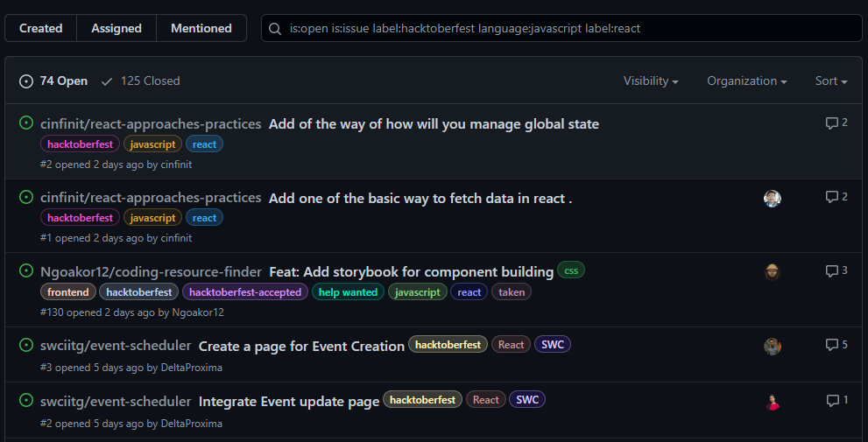This screenshot has height=442, width=868.
Task: Open comments on the storybook issue
Action: (x=836, y=270)
